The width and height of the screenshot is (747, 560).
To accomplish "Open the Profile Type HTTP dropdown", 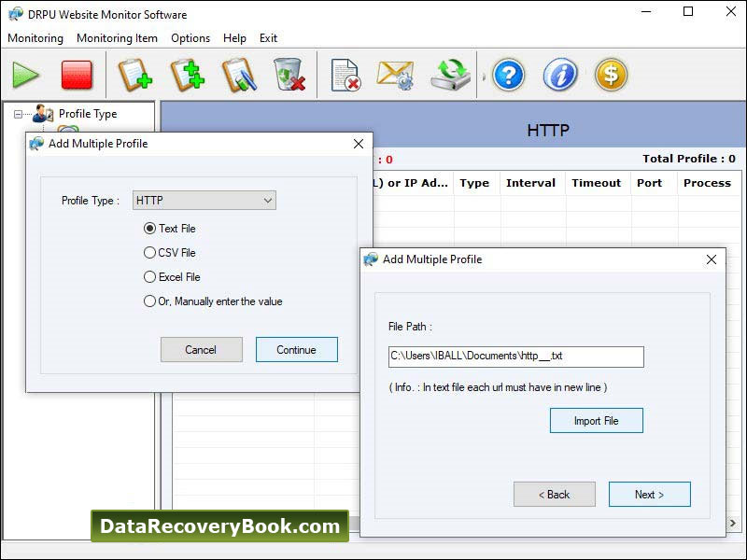I will [x=204, y=201].
